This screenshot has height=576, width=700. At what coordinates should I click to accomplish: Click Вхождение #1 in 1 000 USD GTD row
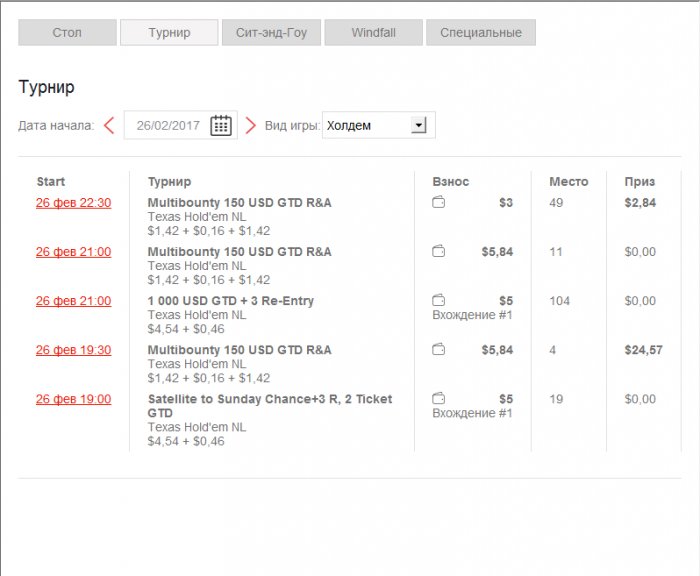[472, 315]
